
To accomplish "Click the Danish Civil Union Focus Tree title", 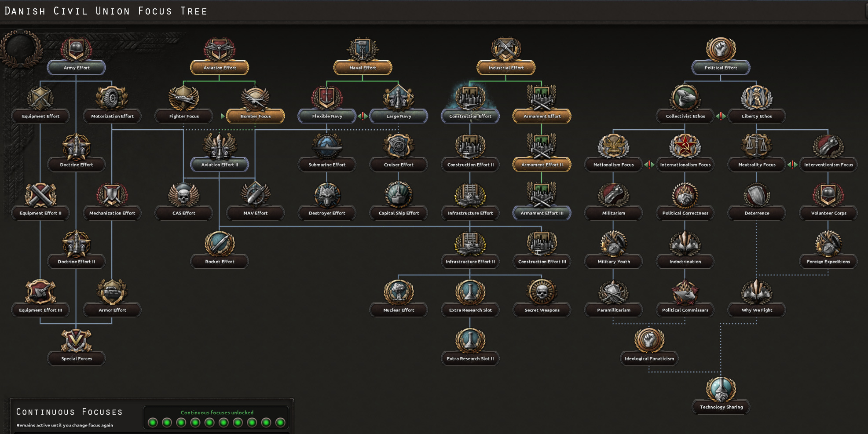I will [105, 11].
